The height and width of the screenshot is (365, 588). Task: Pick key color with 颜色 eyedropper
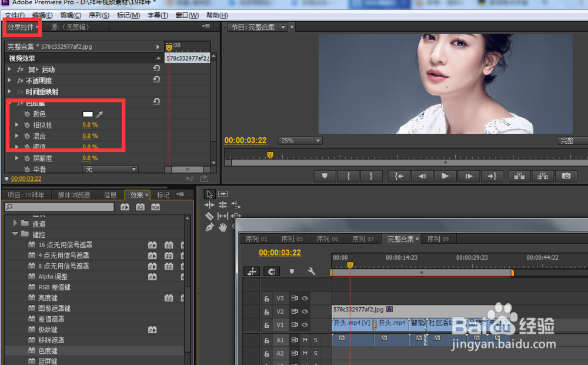click(100, 114)
